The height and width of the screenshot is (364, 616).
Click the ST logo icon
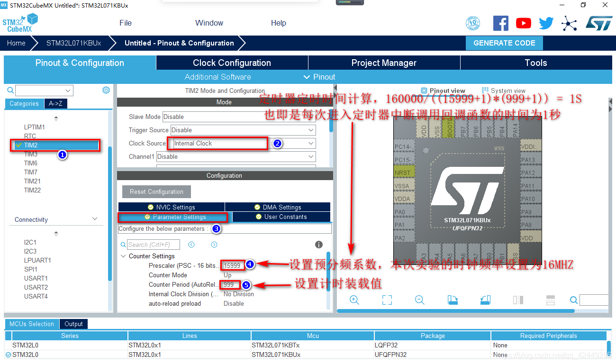[599, 23]
